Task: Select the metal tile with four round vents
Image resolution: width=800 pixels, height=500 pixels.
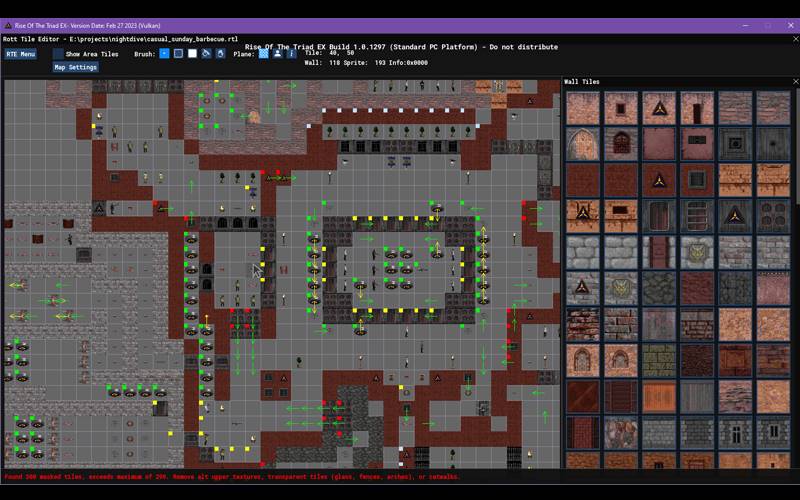Action: pyautogui.click(x=773, y=216)
